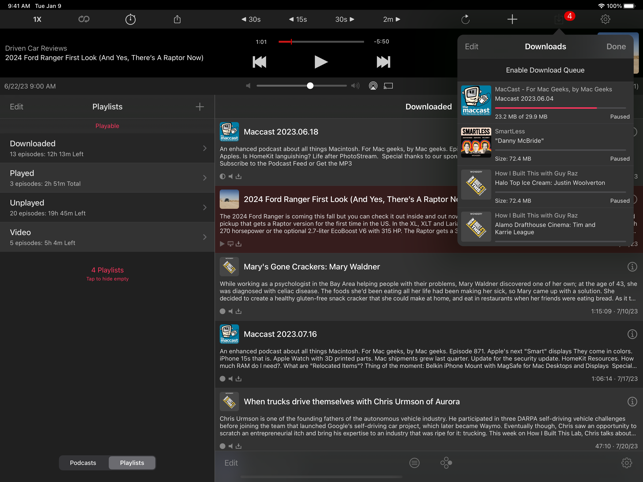
Task: Change the 1X playback speed
Action: [x=37, y=19]
